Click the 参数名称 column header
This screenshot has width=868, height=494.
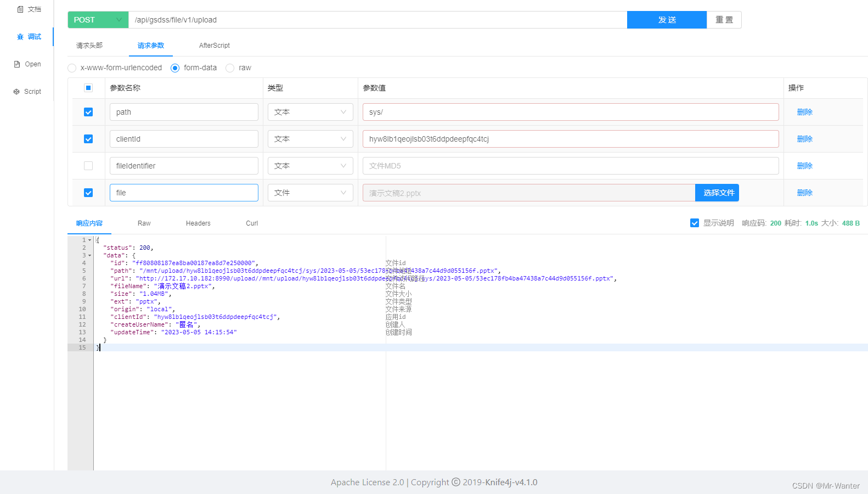tap(125, 88)
